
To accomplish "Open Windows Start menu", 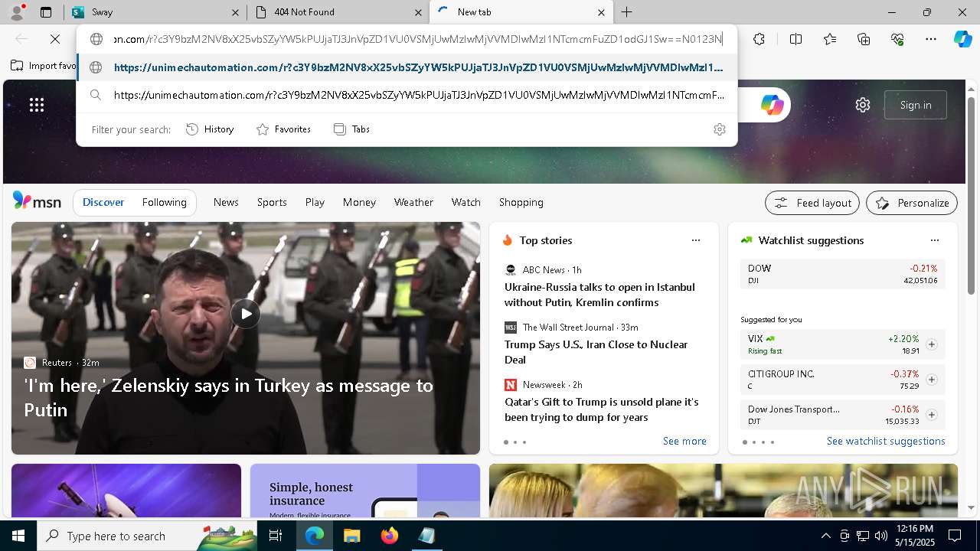I will tap(18, 536).
